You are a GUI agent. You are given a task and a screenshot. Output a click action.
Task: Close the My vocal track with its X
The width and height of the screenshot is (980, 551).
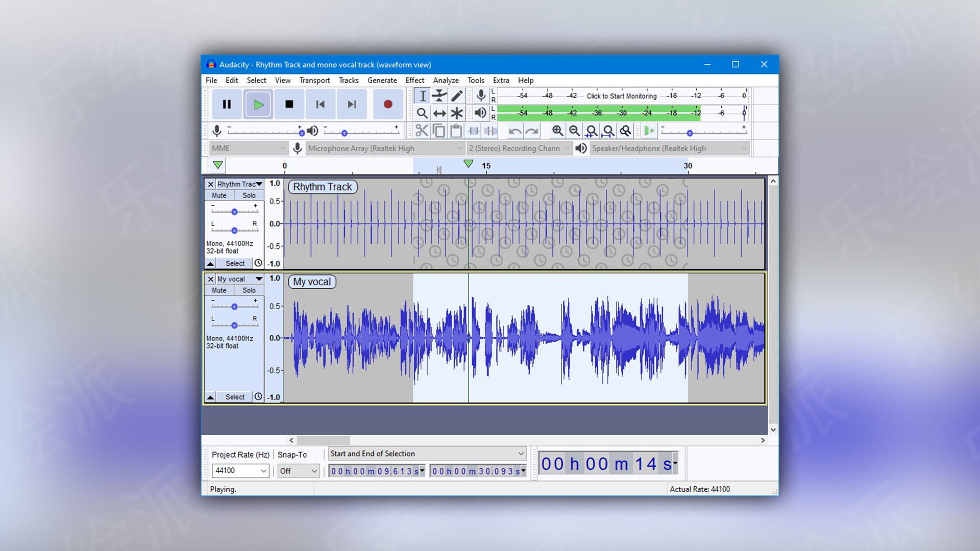[x=210, y=279]
